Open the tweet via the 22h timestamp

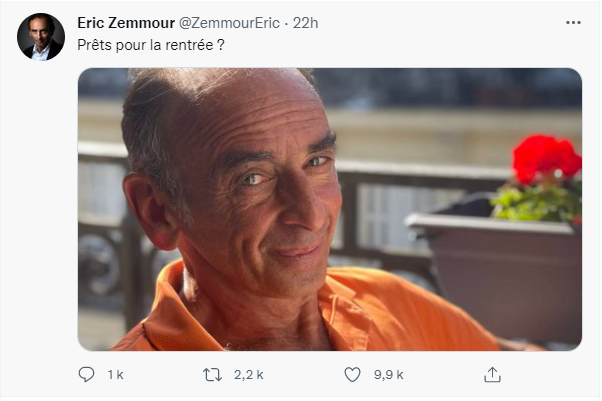coord(305,22)
